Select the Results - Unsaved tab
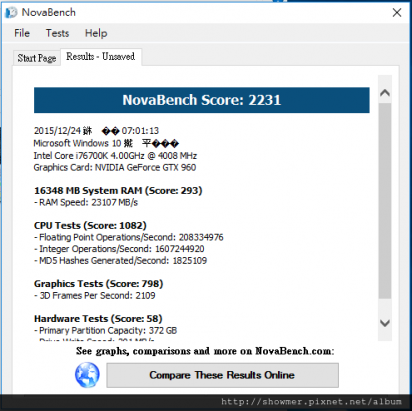412x411 pixels. click(101, 57)
